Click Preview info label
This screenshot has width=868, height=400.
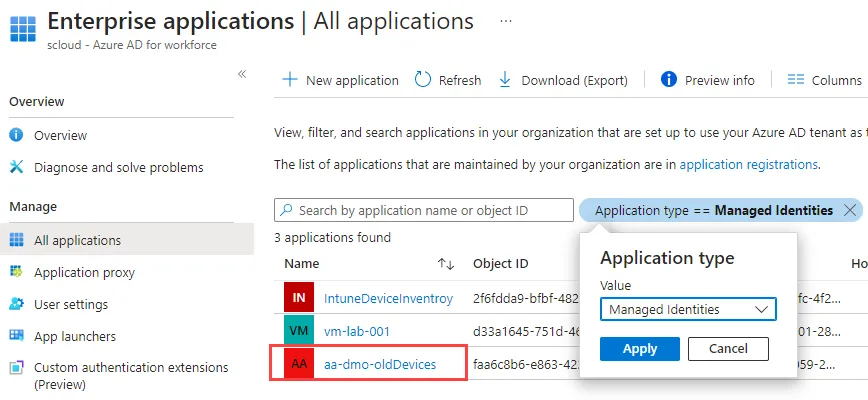(720, 81)
